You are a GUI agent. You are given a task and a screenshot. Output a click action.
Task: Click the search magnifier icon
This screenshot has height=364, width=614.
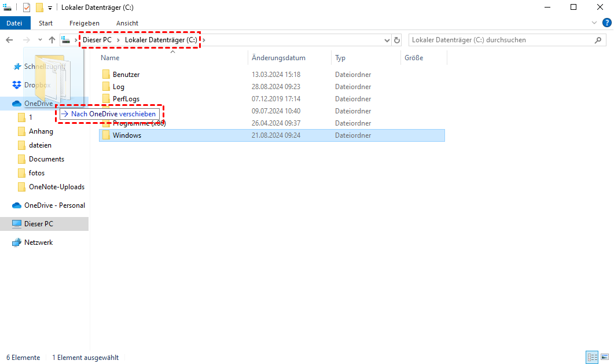[x=598, y=40]
